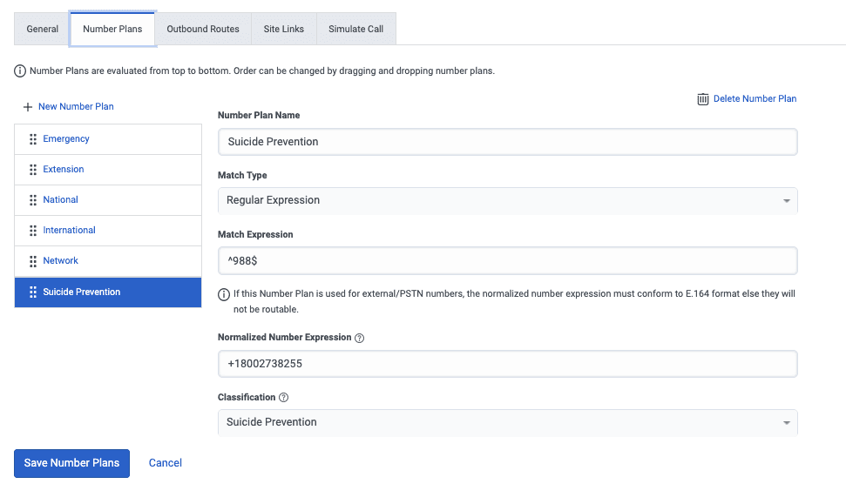Open the Simulate Call tab
Screen dimensions: 846x504
[x=355, y=29]
